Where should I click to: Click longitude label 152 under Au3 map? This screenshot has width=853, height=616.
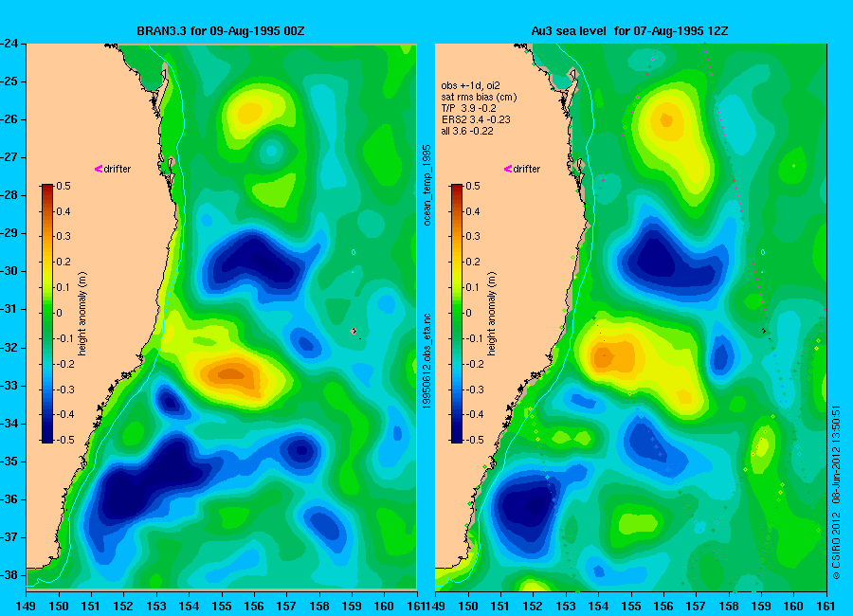533,607
